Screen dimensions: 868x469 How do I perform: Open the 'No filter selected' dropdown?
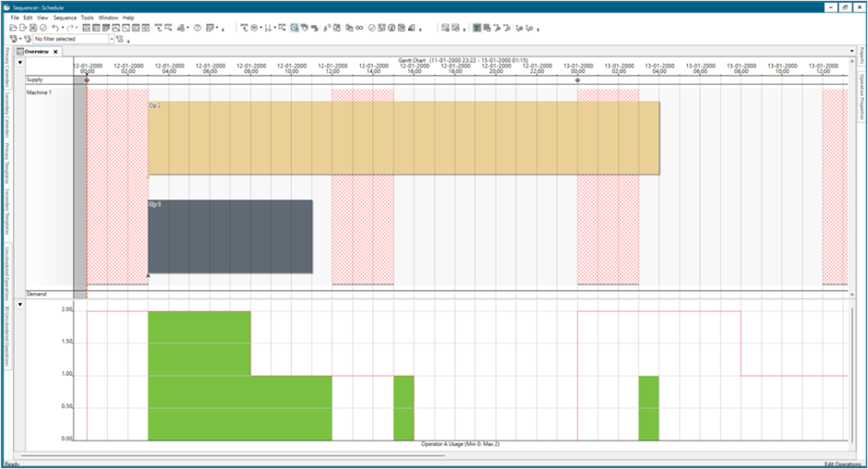[x=112, y=40]
